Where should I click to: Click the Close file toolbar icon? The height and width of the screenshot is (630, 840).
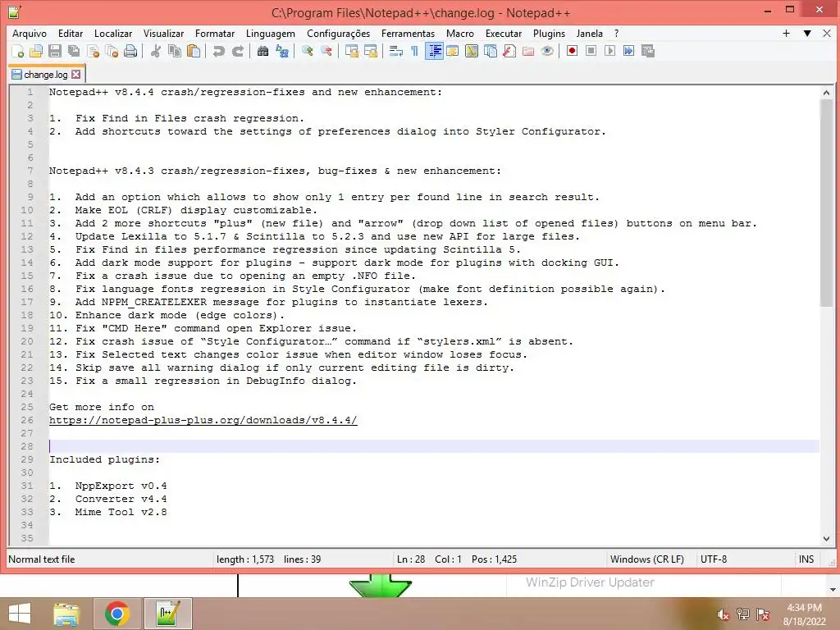pos(93,51)
